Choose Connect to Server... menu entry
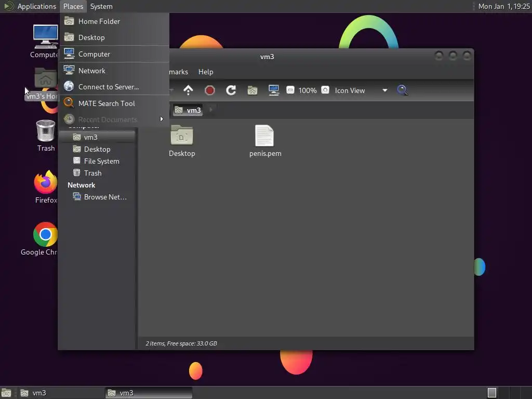 click(x=114, y=87)
